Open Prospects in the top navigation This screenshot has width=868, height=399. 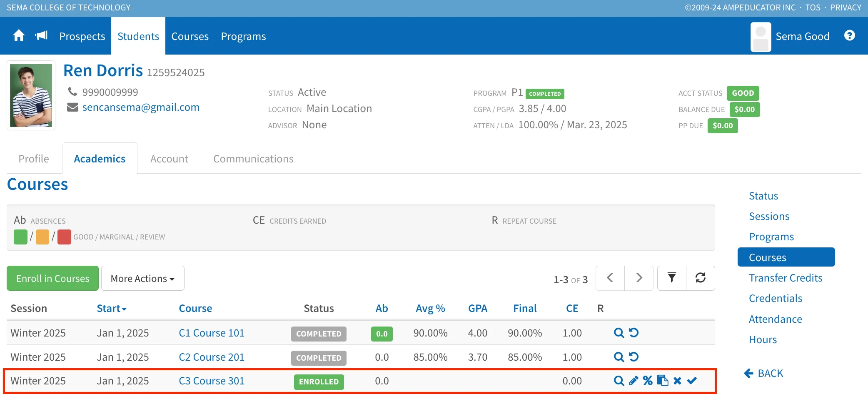coord(82,36)
